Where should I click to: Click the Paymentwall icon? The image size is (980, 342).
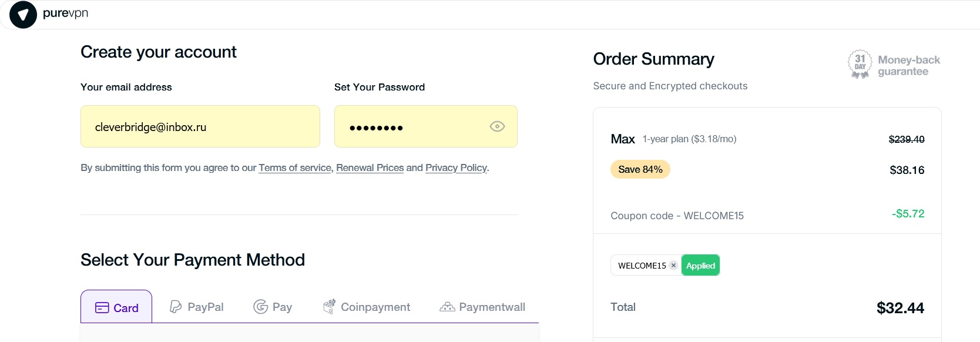447,307
